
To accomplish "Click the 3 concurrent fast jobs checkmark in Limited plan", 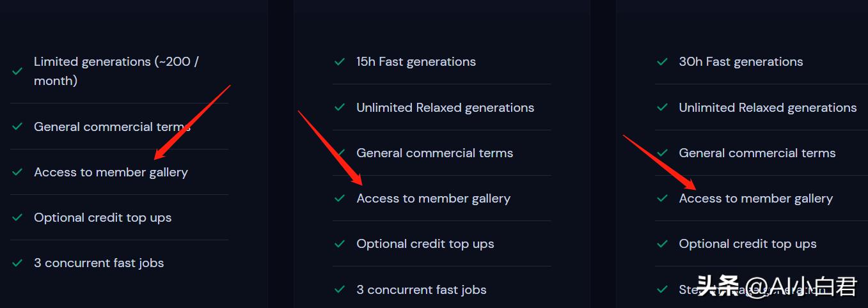I will click(x=18, y=263).
